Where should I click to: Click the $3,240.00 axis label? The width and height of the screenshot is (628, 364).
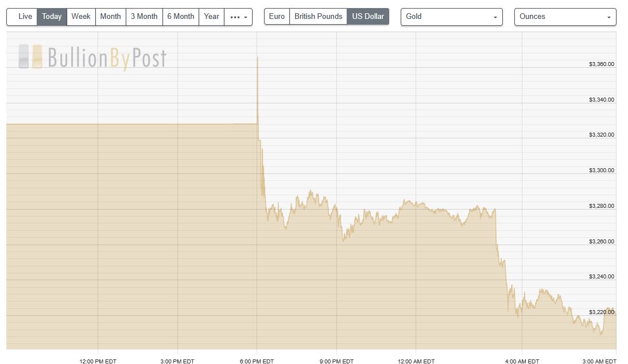tap(601, 277)
